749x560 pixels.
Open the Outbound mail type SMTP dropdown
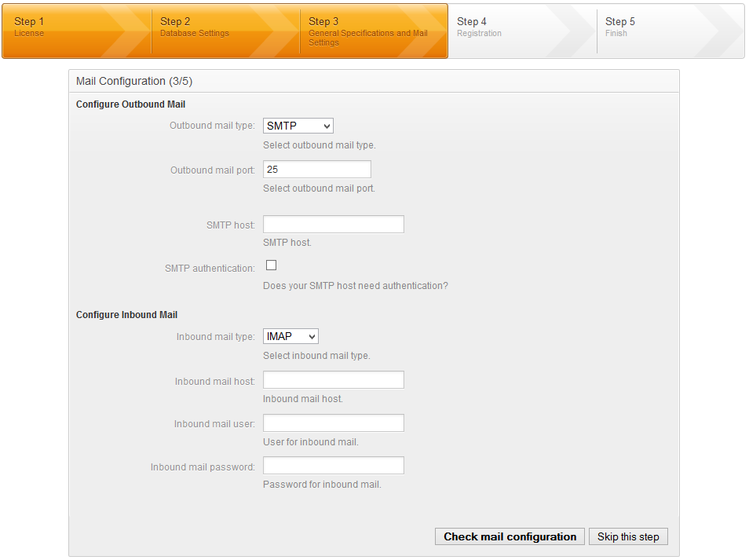tap(298, 126)
